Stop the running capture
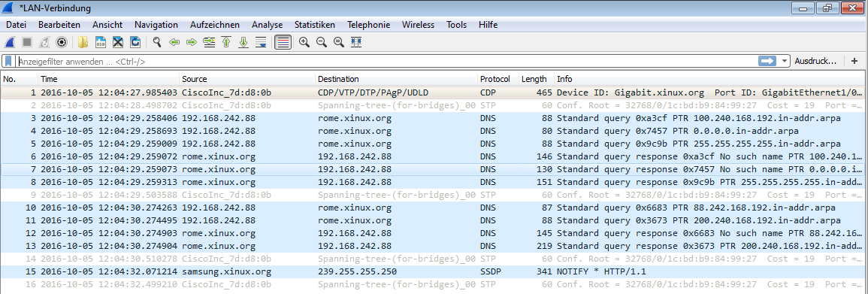868x294 pixels. click(x=26, y=42)
